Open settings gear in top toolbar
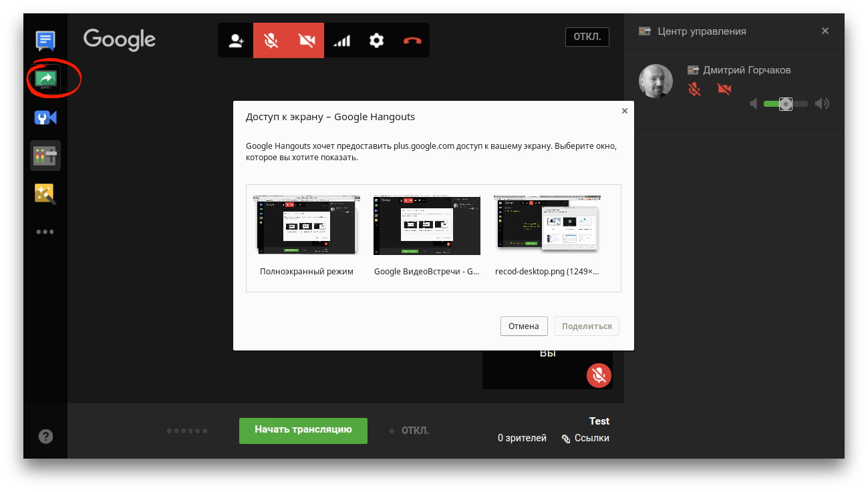This screenshot has width=868, height=492. (x=377, y=41)
